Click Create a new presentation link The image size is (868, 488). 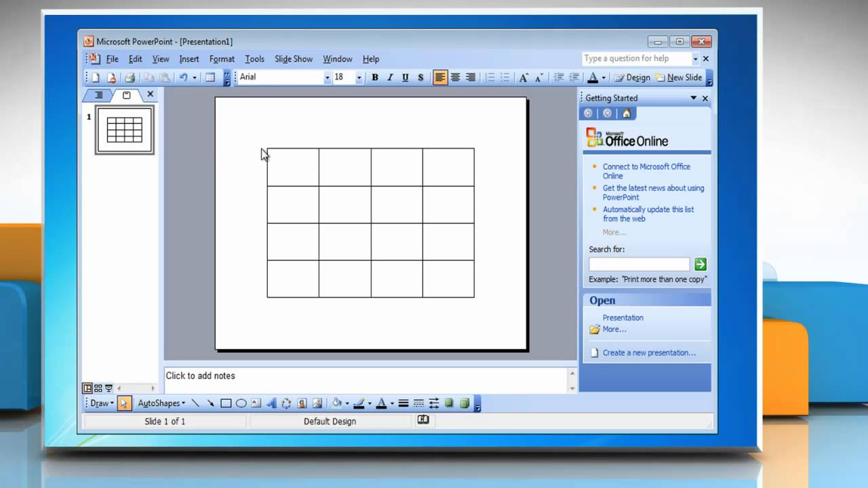(x=649, y=352)
